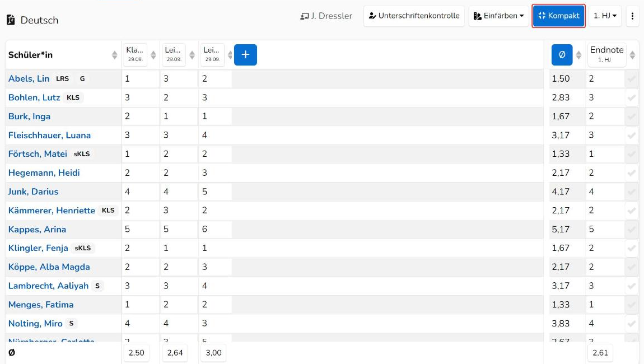This screenshot has width=644, height=364.
Task: Open student Fleischhauer, Luana
Action: 50,135
